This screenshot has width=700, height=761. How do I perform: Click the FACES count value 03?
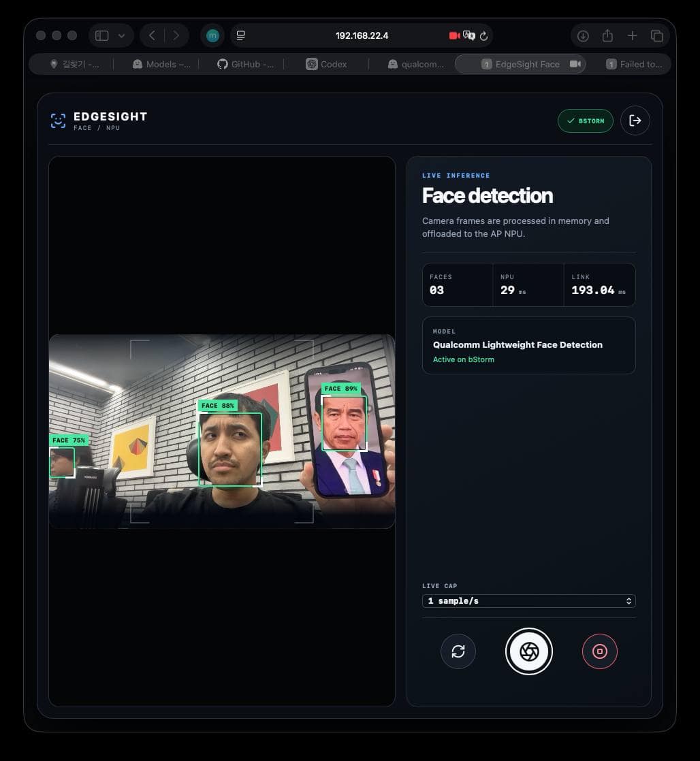pos(436,290)
